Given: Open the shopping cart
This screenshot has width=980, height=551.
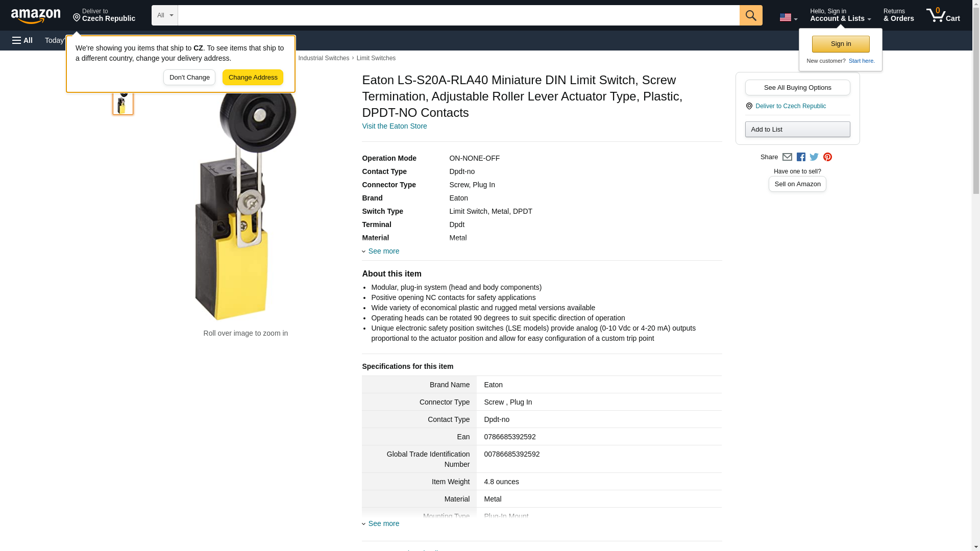Looking at the screenshot, I should [943, 15].
